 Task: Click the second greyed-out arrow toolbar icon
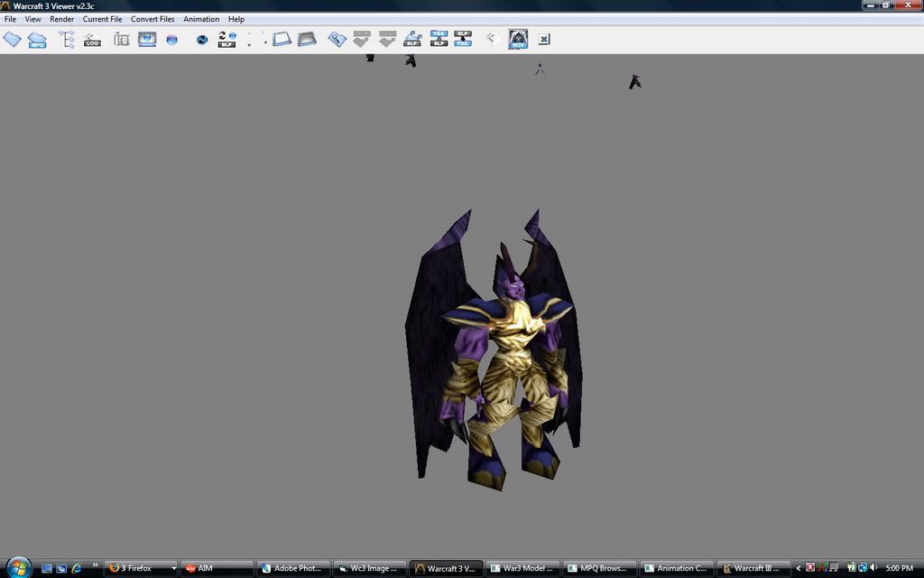pyautogui.click(x=387, y=40)
